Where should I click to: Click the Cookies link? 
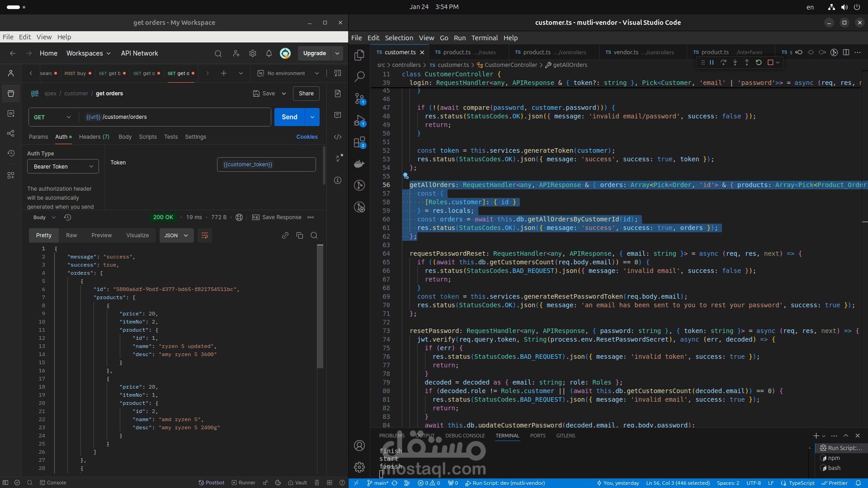307,137
